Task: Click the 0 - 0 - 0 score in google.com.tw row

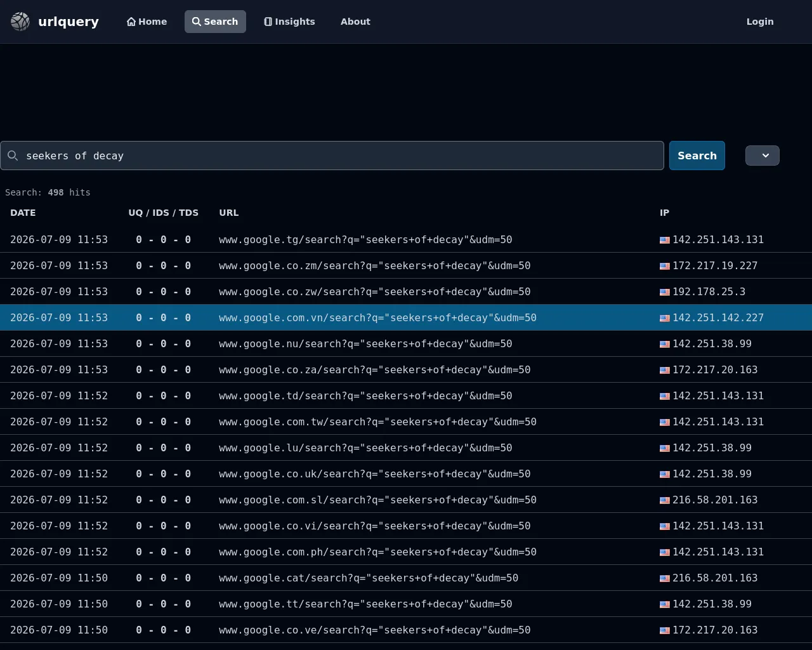Action: coord(164,422)
